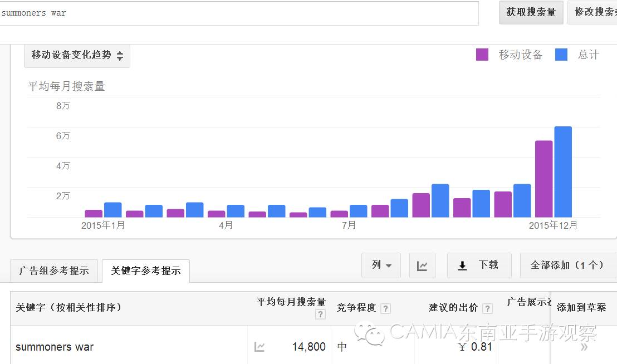Click the 中 competition value
The height and width of the screenshot is (364, 617).
[342, 347]
